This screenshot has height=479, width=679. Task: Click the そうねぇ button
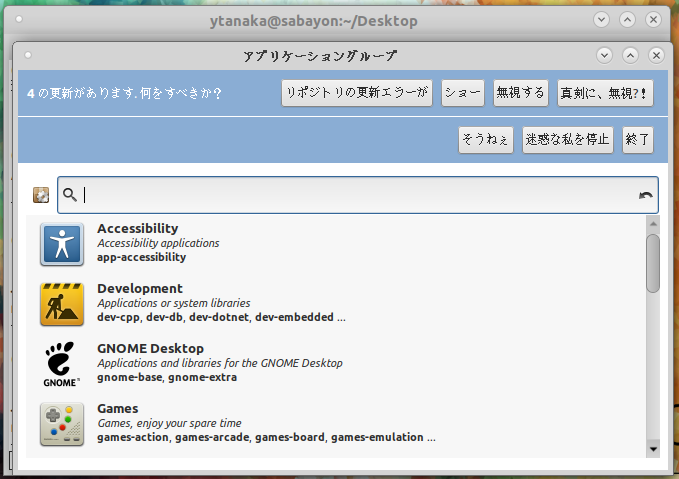tap(486, 139)
